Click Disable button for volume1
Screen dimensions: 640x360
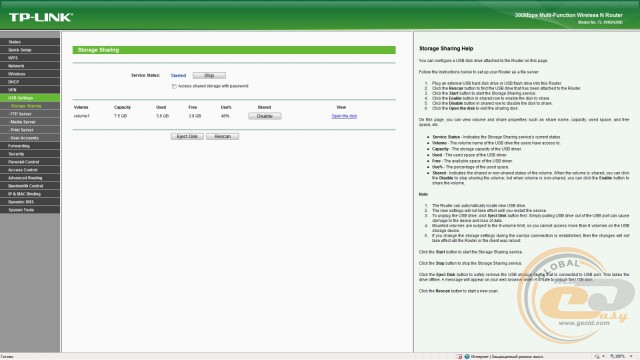coord(264,116)
